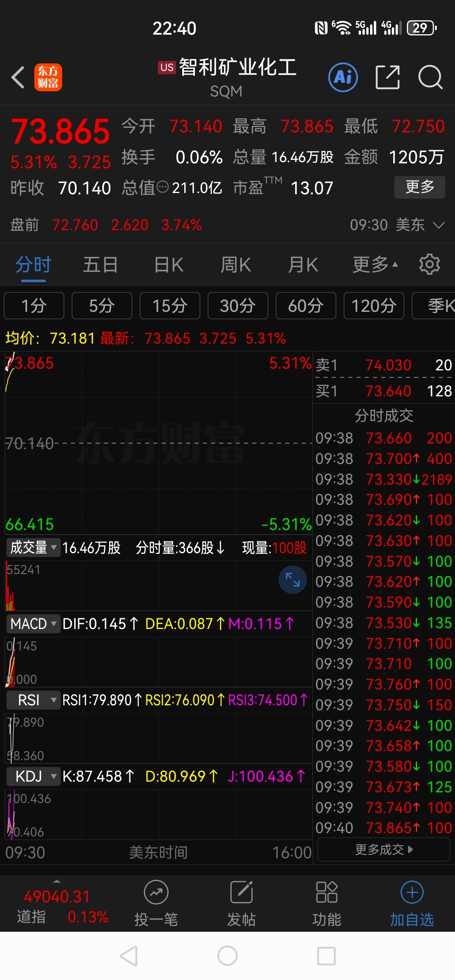Tap the 道指 49040.31 index value

point(56,897)
